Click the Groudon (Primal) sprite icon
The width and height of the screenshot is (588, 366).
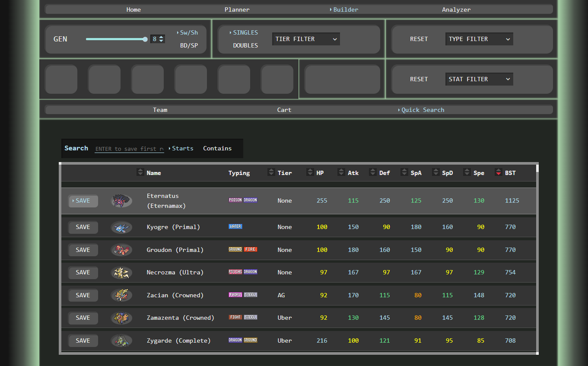121,250
